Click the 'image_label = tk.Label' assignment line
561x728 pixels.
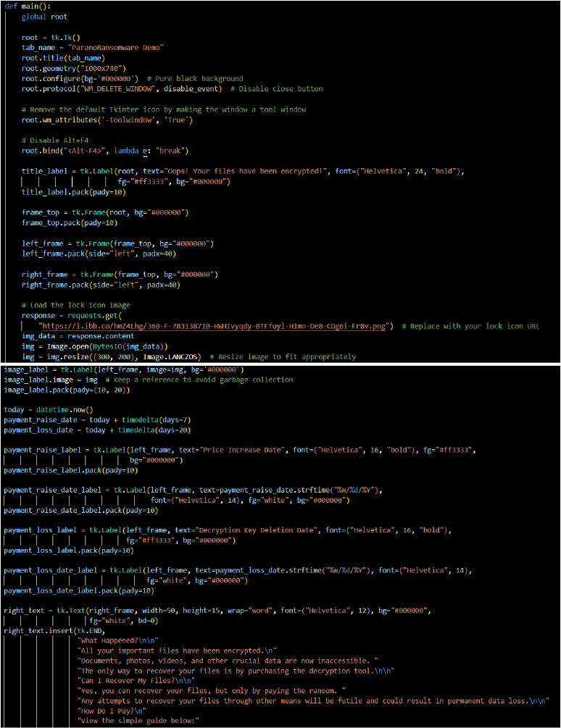pos(124,369)
